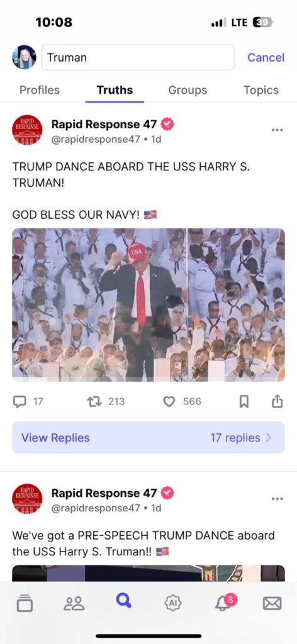Bookmark the first Rapid Response post
Viewport: 297px width, 644px height.
pos(244,402)
